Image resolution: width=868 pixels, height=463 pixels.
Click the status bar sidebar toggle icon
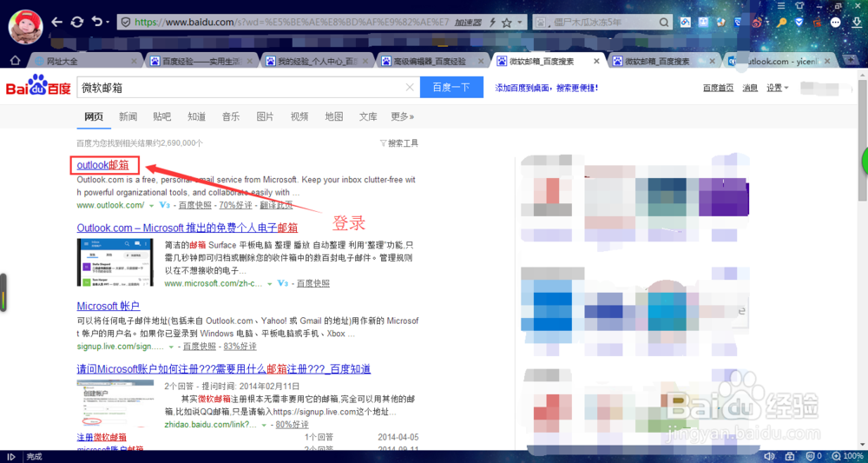[x=10, y=457]
